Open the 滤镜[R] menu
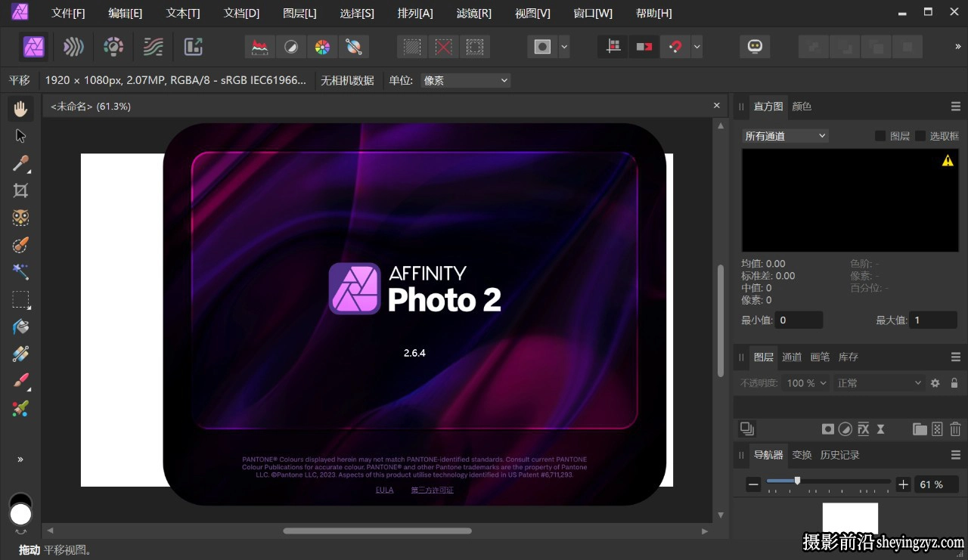The image size is (968, 560). pyautogui.click(x=474, y=13)
